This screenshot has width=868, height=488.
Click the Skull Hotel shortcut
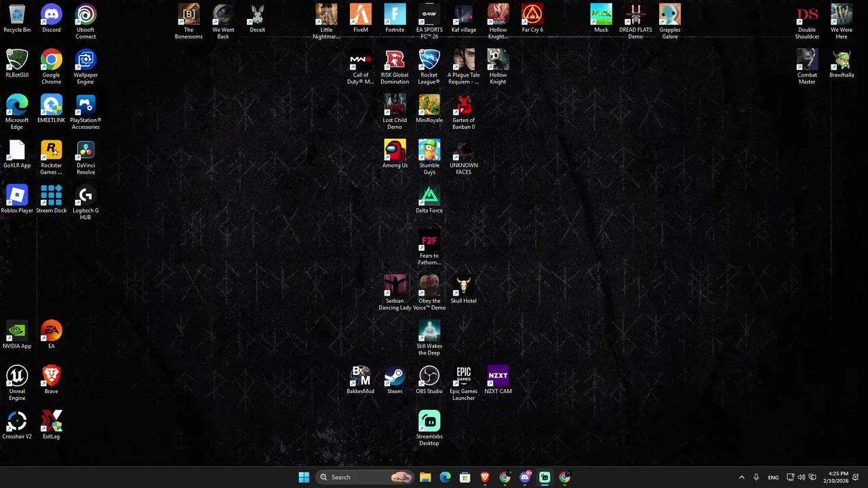[464, 290]
